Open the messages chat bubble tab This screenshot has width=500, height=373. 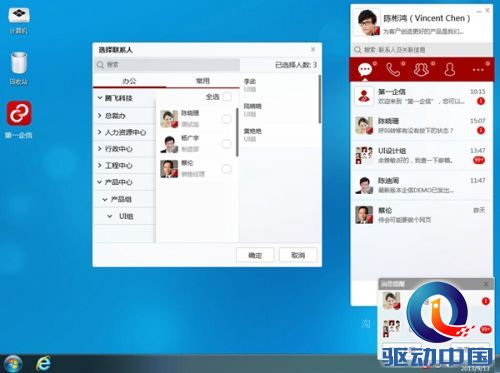365,70
